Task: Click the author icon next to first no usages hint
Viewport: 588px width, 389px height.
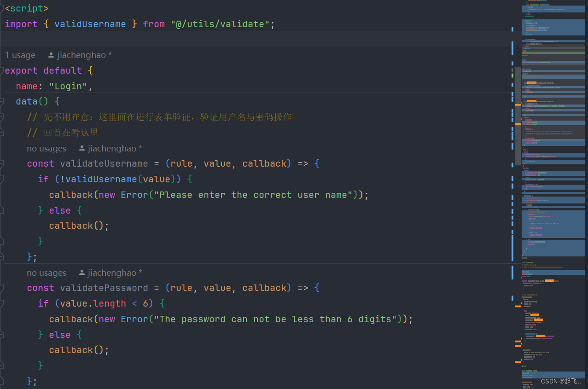Action: tap(82, 148)
